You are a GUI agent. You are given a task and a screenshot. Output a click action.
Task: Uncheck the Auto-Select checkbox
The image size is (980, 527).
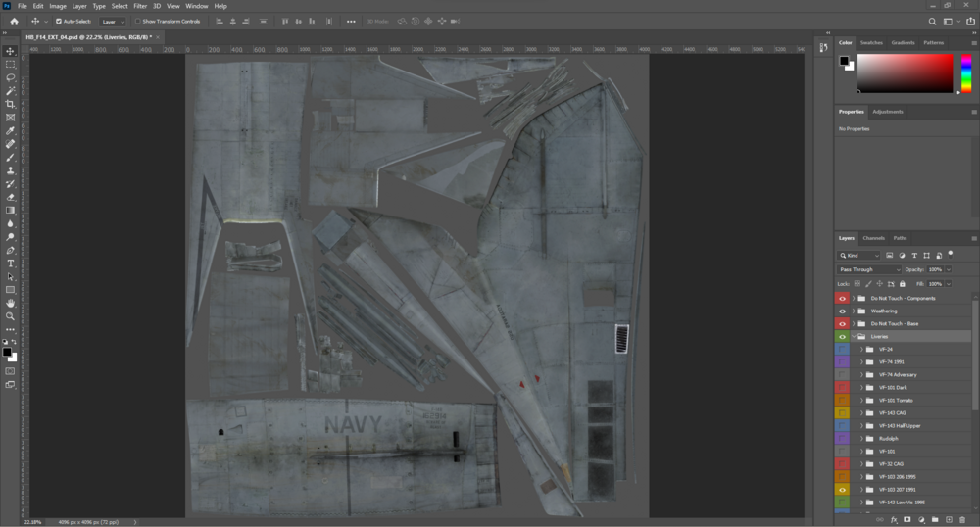coord(58,21)
